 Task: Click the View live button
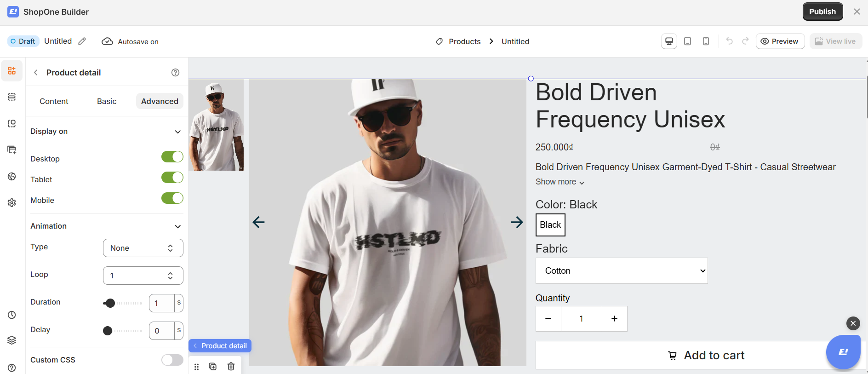836,41
